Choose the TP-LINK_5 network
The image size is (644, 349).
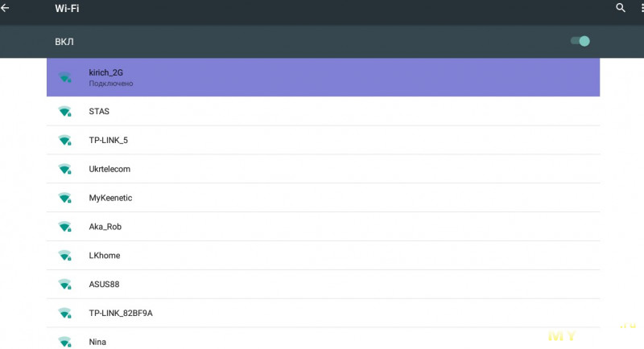[x=322, y=141]
